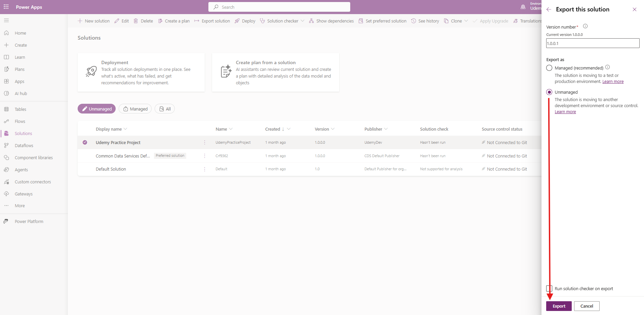Go to Home in sidebar
This screenshot has height=315, width=644.
pos(21,33)
